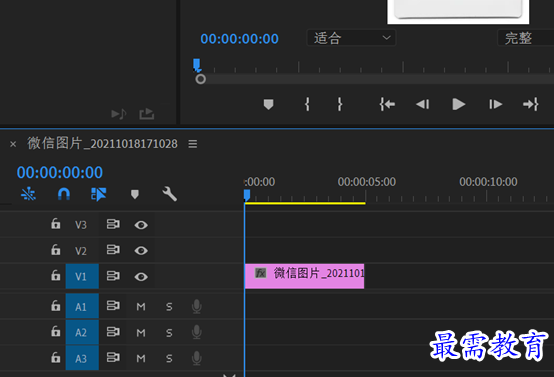
Task: Click the 00:00:05:00 mark on the ruler
Action: coord(366,182)
